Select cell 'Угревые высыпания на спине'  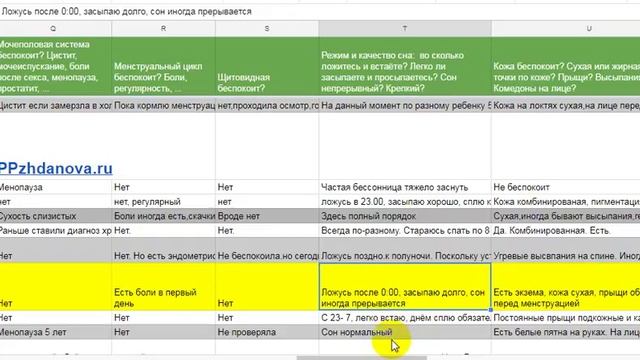[566, 250]
